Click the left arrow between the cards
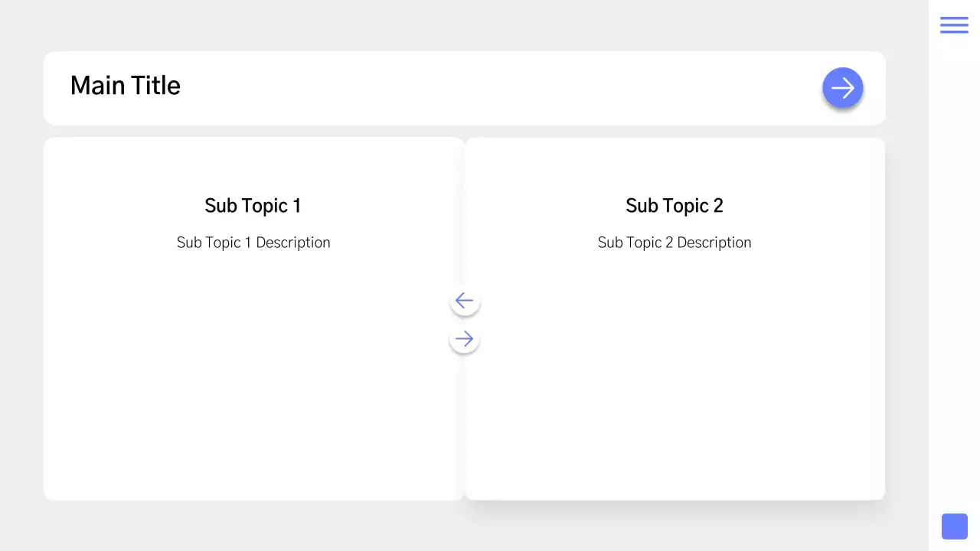980x551 pixels. coord(465,301)
